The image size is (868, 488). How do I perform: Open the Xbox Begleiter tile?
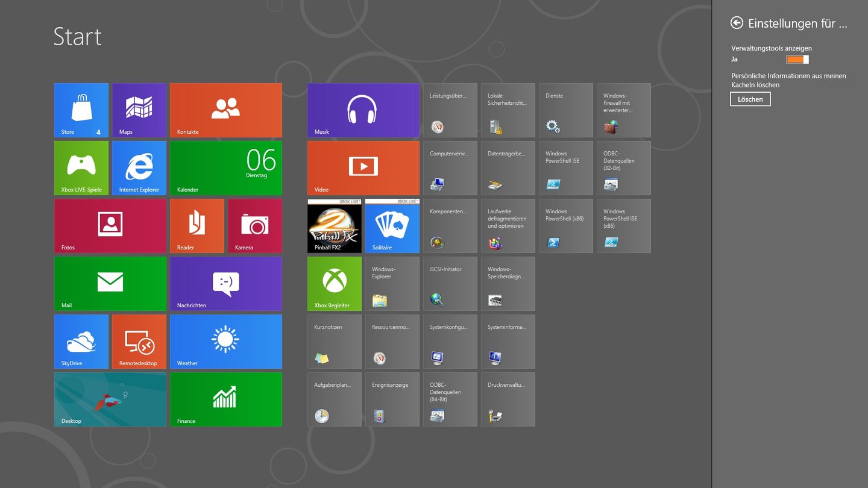coord(335,284)
